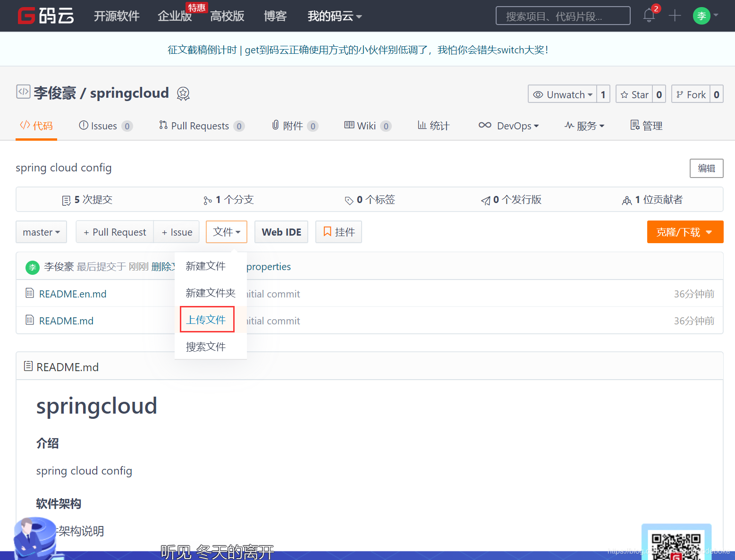
Task: Click the Fork button
Action: pos(691,94)
